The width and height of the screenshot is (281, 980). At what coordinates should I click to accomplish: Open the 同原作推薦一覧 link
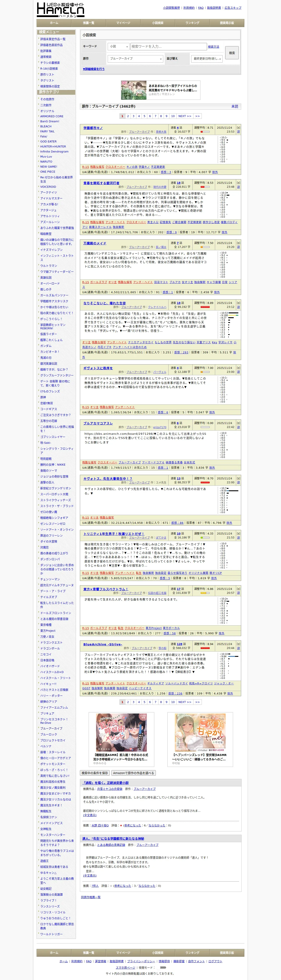(x=91, y=897)
